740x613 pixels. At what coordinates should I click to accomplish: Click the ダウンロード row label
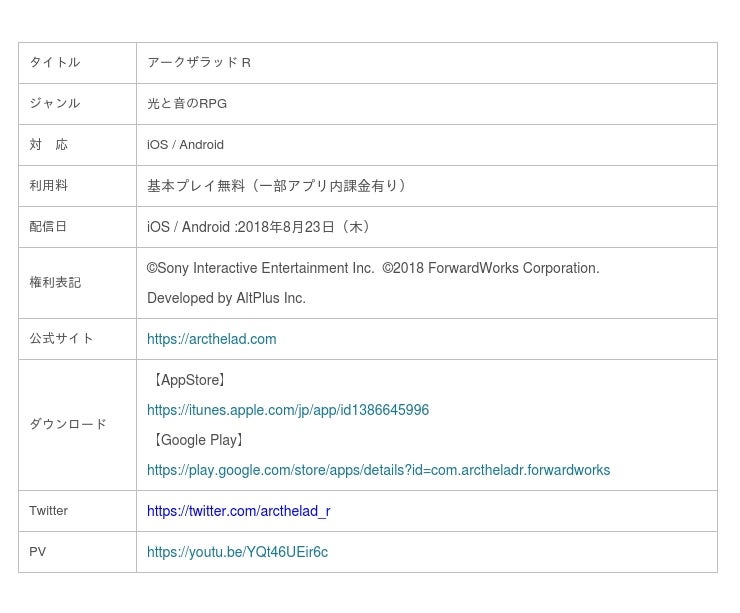(x=68, y=424)
